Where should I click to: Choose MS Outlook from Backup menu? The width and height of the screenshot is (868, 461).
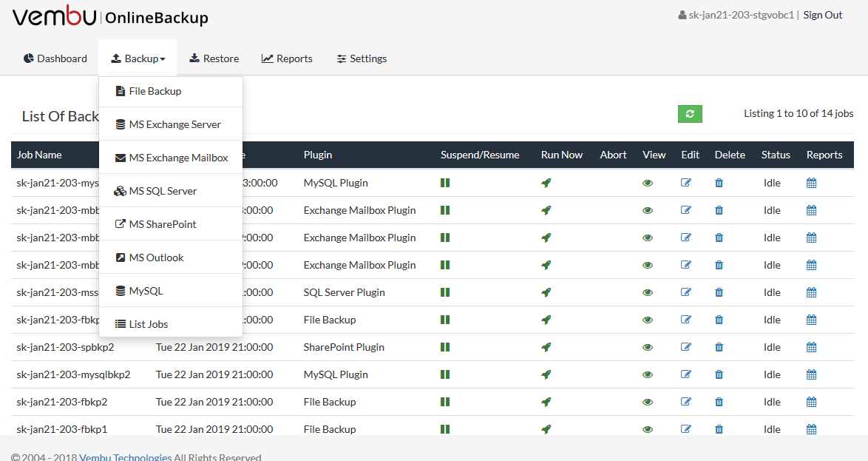[x=171, y=258]
